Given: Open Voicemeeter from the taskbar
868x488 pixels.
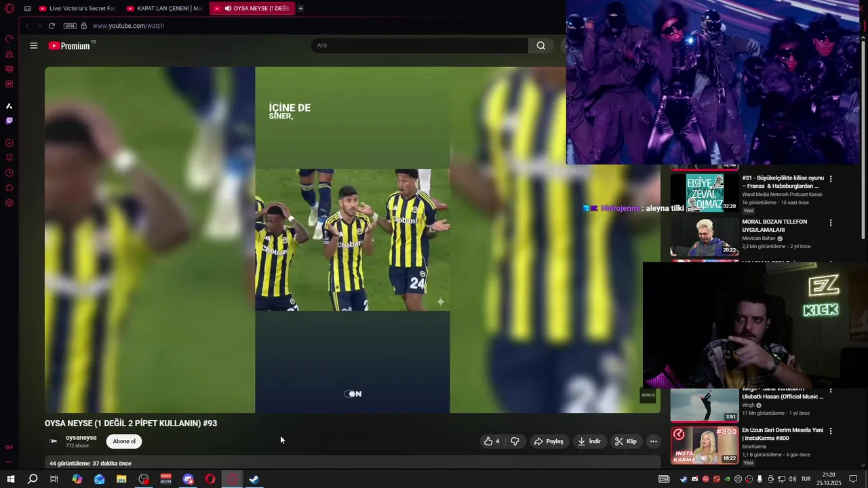Looking at the screenshot, I should (x=166, y=479).
